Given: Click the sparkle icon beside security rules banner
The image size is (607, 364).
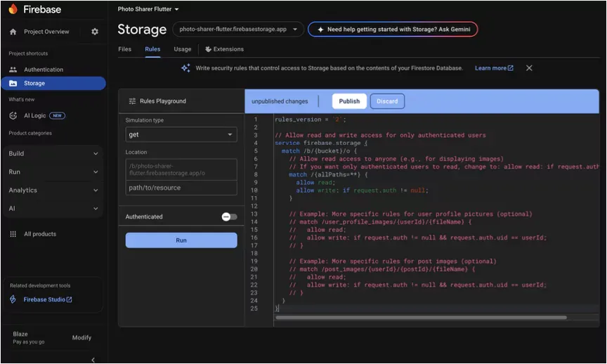Looking at the screenshot, I should [185, 68].
